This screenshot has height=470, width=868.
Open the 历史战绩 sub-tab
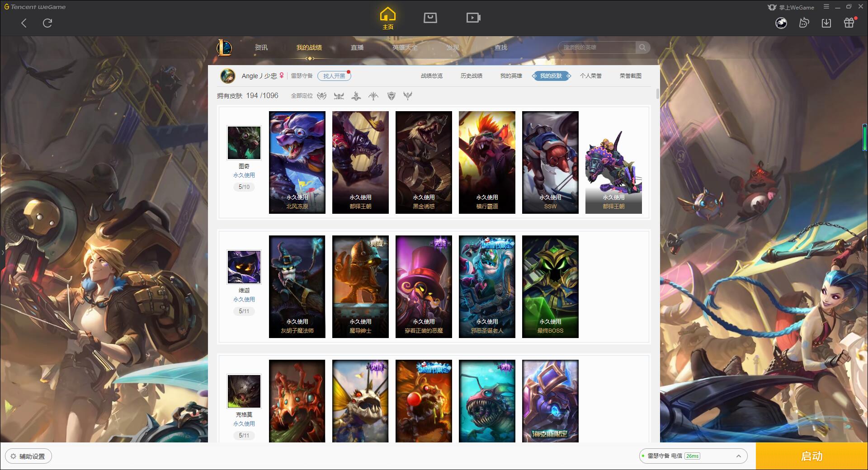coord(472,76)
